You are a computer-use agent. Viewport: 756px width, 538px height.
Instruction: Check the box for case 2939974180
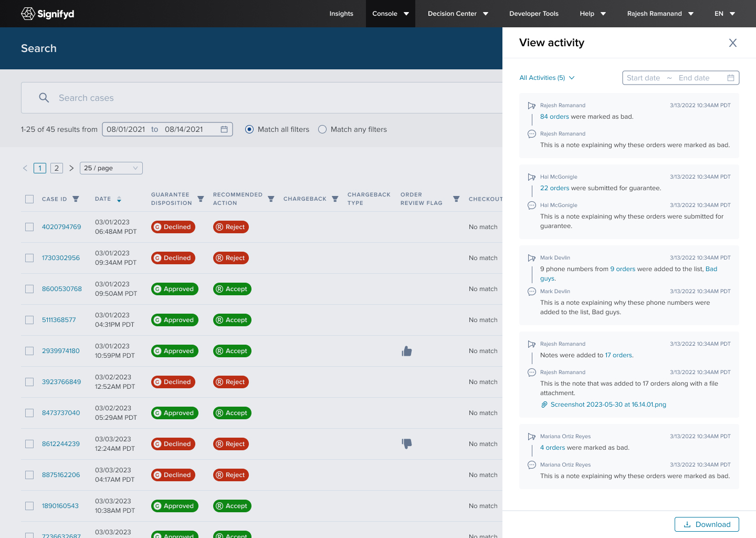click(29, 351)
